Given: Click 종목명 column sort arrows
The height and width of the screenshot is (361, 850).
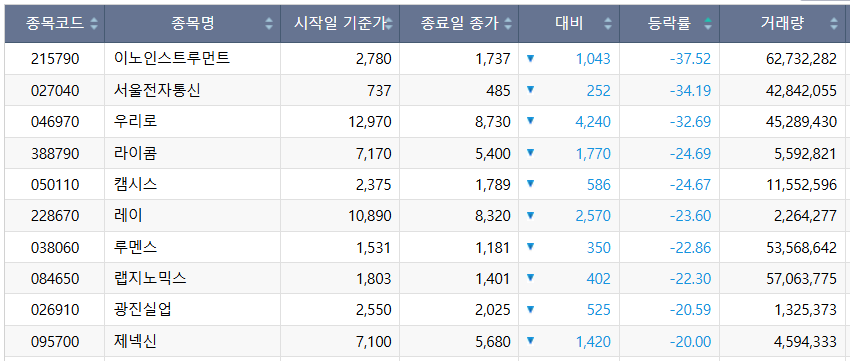Looking at the screenshot, I should click(269, 23).
